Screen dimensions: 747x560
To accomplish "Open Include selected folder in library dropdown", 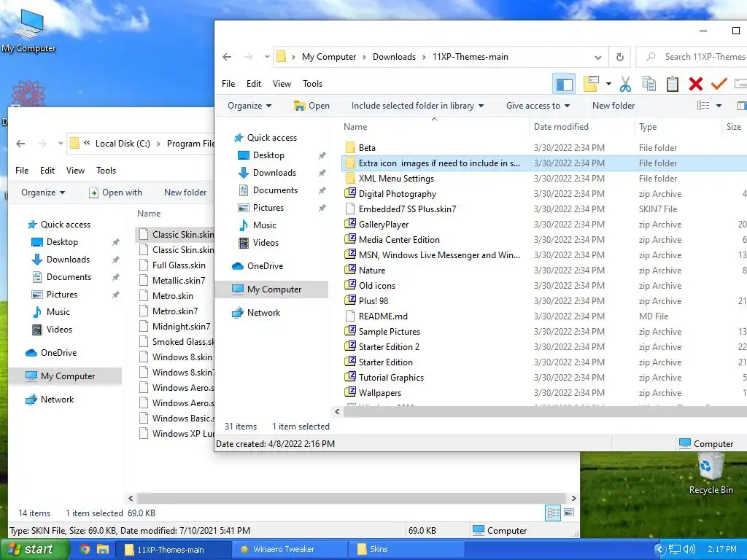I will [417, 106].
